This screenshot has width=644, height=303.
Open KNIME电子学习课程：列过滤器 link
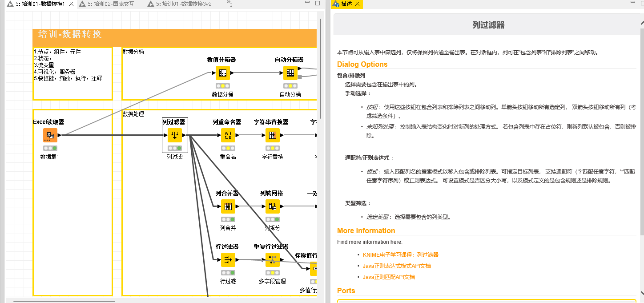tap(401, 255)
